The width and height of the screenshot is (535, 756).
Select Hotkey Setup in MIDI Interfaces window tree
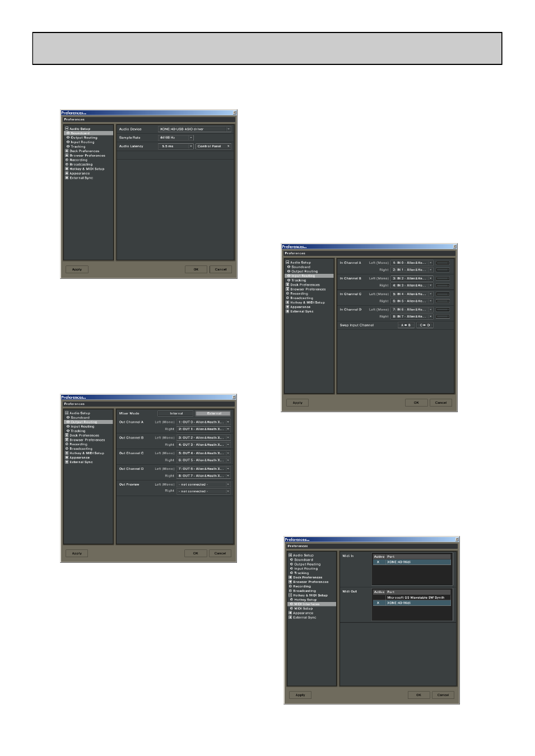click(305, 600)
